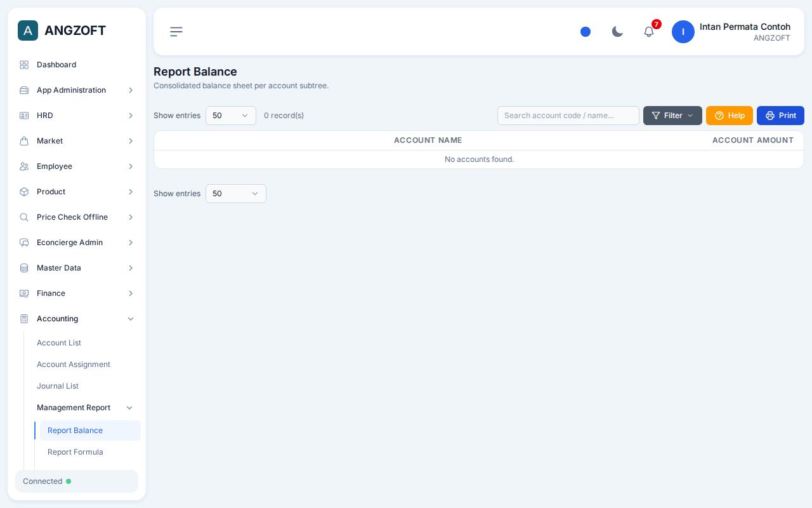Click the HRD id-card icon
The width and height of the screenshot is (812, 508).
24,116
